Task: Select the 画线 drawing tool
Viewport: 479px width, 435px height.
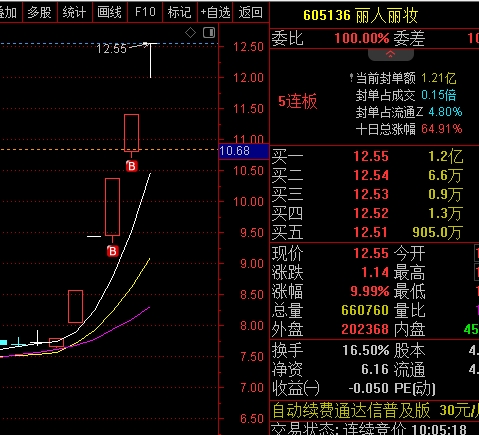Action: coord(109,12)
